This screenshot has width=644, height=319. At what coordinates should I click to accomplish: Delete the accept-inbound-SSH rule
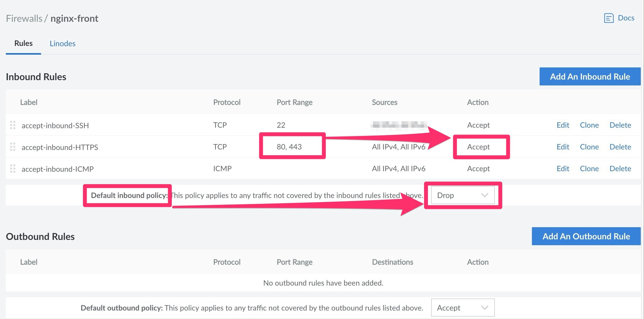[620, 125]
